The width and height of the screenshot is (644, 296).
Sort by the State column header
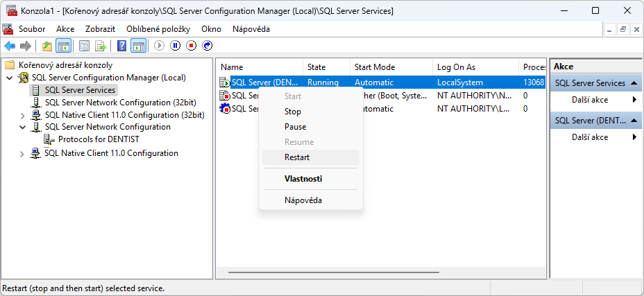click(327, 67)
